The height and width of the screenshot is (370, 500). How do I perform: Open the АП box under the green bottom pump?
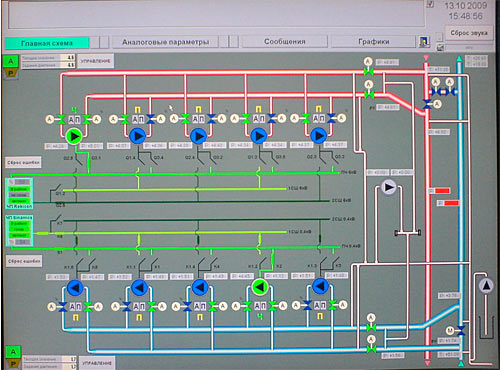(260, 306)
